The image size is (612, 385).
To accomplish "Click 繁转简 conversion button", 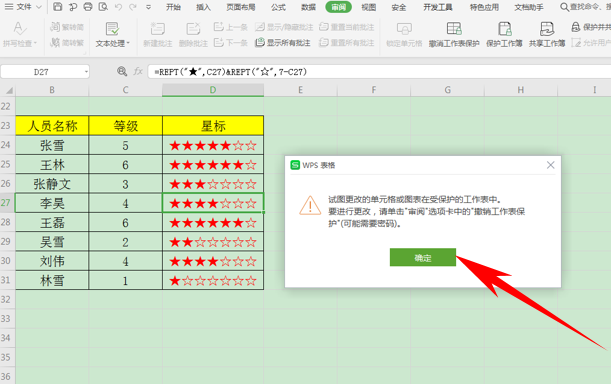I will click(x=67, y=27).
